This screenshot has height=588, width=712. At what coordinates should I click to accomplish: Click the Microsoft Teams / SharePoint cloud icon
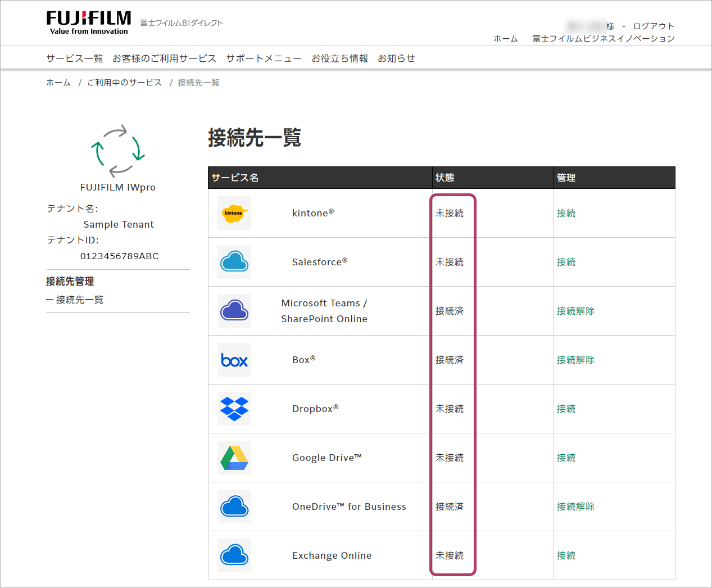[234, 311]
